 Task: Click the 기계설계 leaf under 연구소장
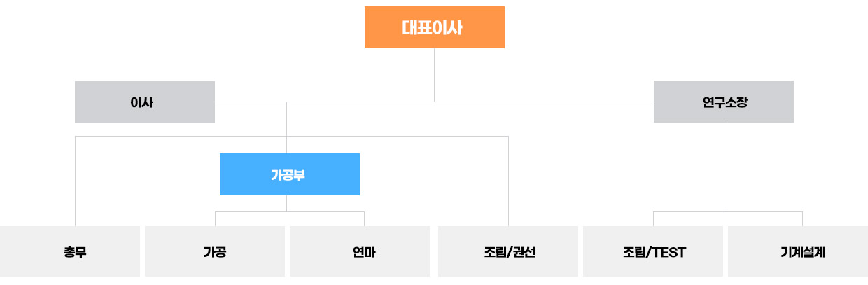[x=798, y=251]
